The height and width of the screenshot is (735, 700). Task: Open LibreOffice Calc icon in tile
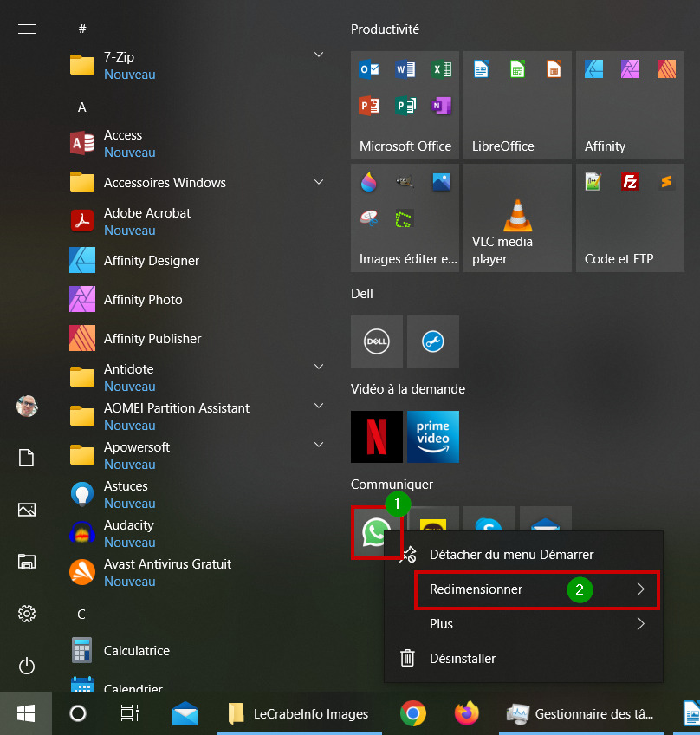tap(517, 69)
